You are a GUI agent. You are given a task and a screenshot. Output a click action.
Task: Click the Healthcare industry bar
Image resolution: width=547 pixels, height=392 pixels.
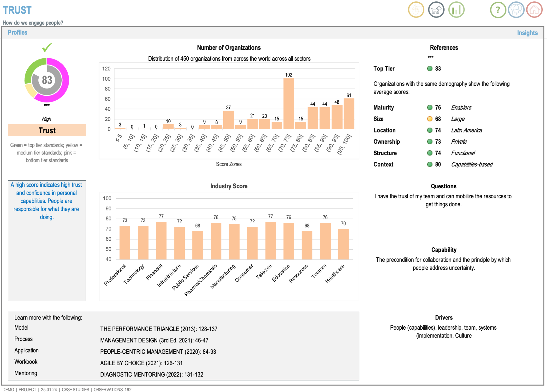pyautogui.click(x=344, y=244)
